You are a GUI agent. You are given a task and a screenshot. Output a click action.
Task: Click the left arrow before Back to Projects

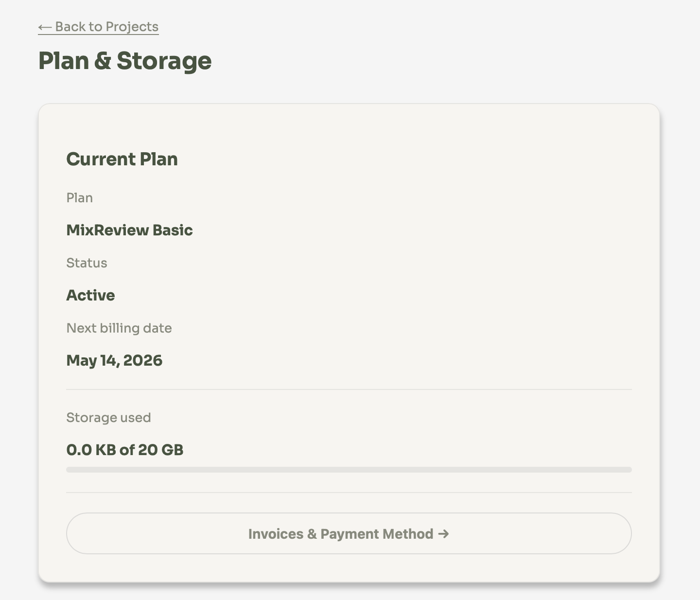tap(45, 27)
